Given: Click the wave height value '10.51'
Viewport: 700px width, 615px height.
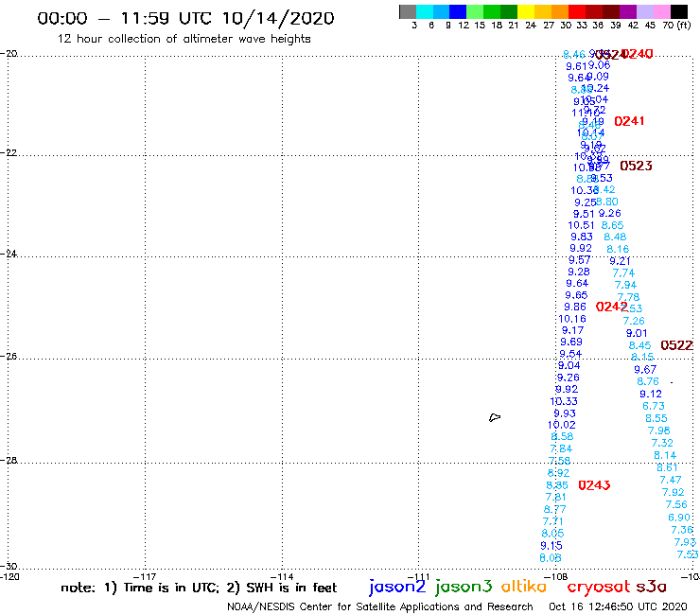Looking at the screenshot, I should click(x=581, y=225).
